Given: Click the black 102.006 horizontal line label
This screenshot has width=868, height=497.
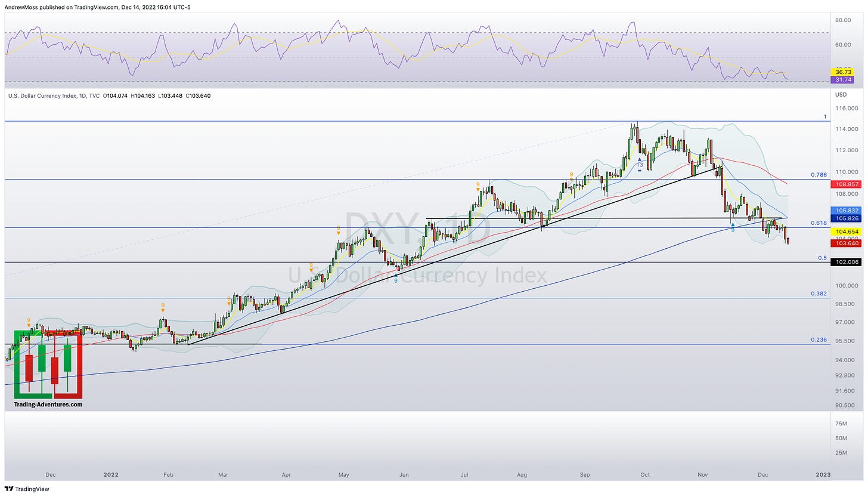Looking at the screenshot, I should (x=846, y=262).
